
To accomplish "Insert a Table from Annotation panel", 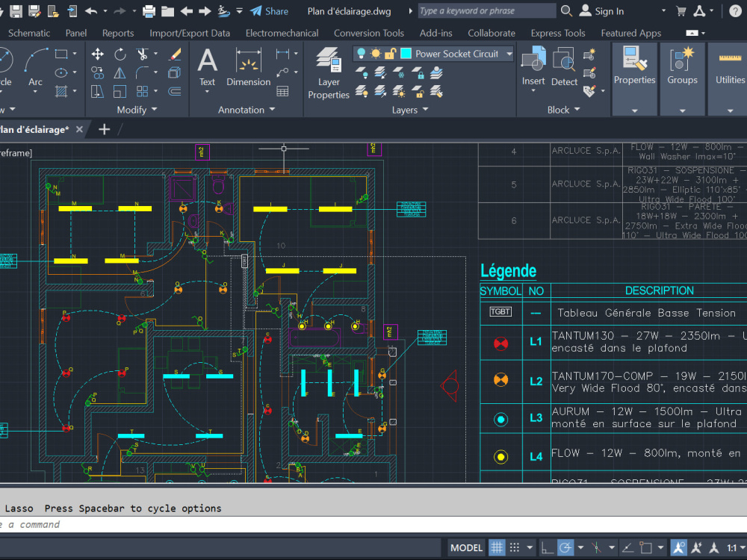I will [282, 91].
